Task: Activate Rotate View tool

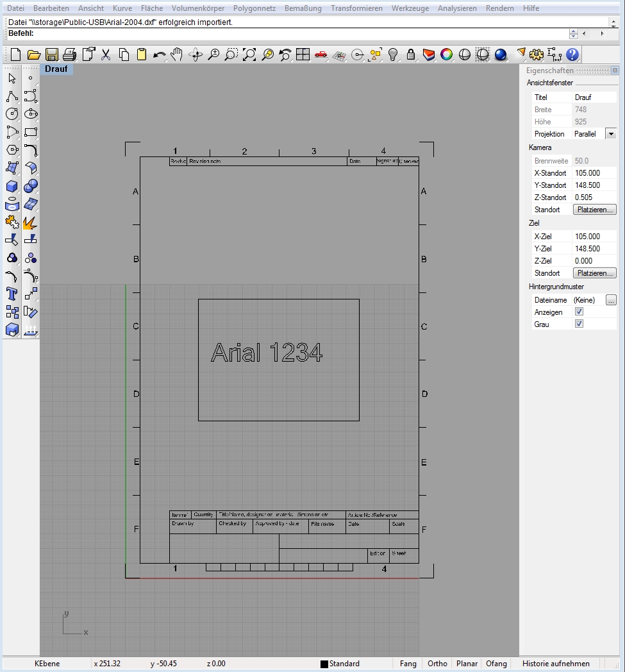Action: [x=196, y=55]
